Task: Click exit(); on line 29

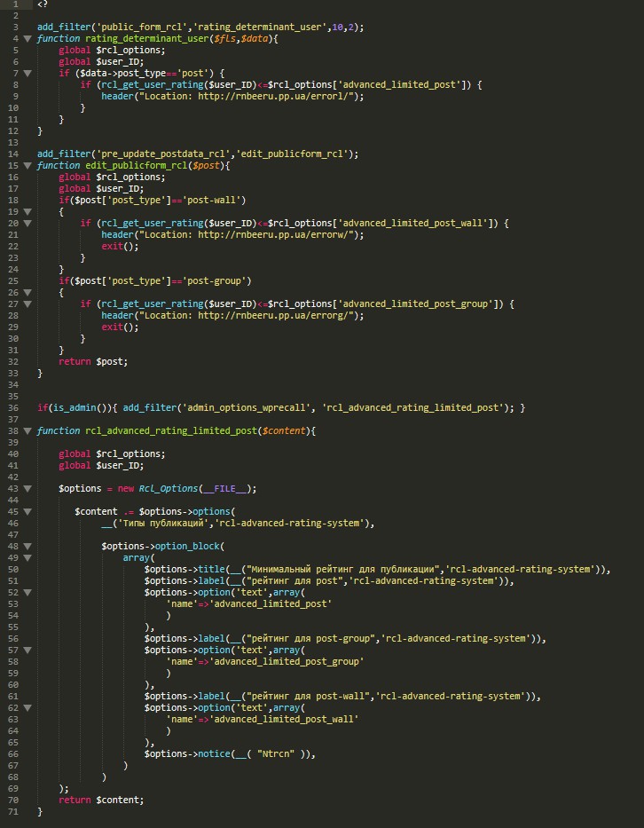Action: coord(120,327)
